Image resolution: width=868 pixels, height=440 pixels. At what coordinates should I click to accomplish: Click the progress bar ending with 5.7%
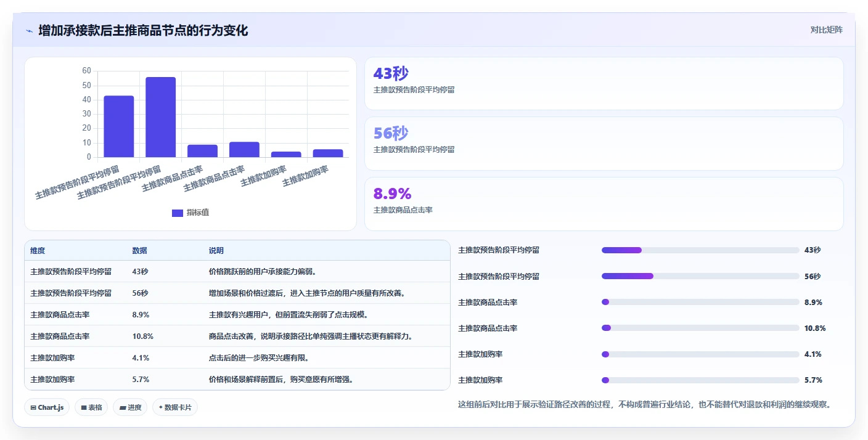[x=700, y=380]
